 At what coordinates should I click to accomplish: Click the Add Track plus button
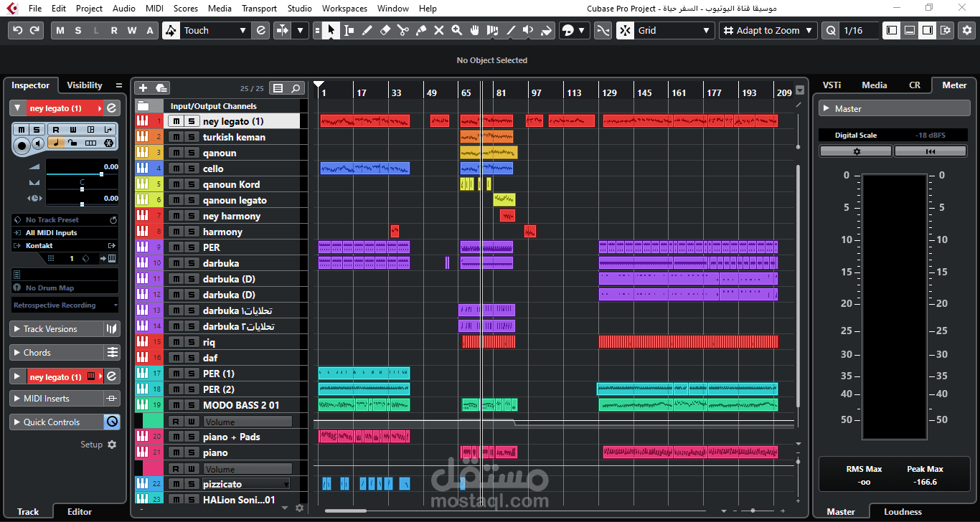click(x=143, y=88)
